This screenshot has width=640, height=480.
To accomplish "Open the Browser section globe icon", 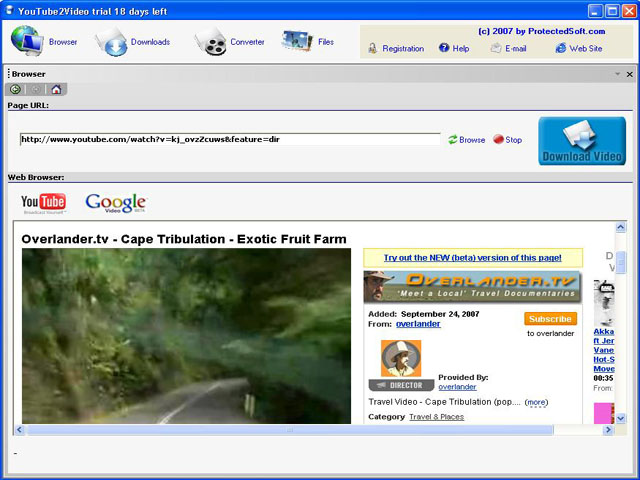I will (x=27, y=41).
